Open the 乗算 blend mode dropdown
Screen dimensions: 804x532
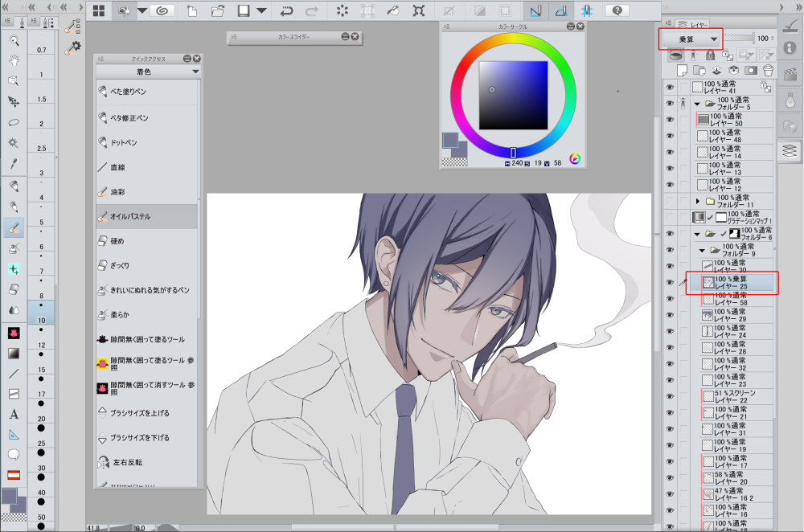point(691,39)
